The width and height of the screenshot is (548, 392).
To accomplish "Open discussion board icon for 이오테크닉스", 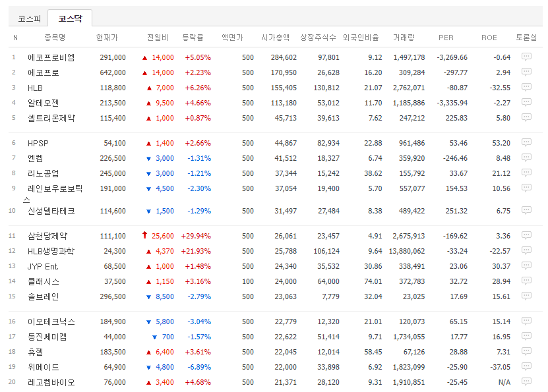I will pyautogui.click(x=526, y=321).
